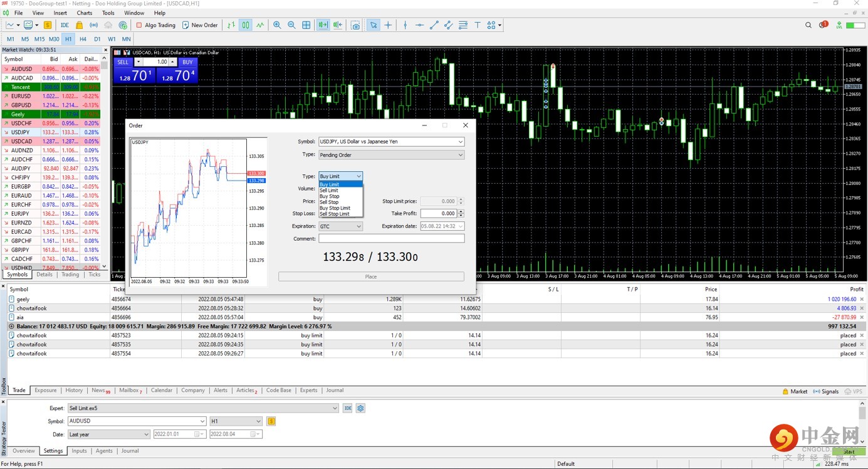Zoom in on the chart
The width and height of the screenshot is (868, 469).
pyautogui.click(x=277, y=25)
